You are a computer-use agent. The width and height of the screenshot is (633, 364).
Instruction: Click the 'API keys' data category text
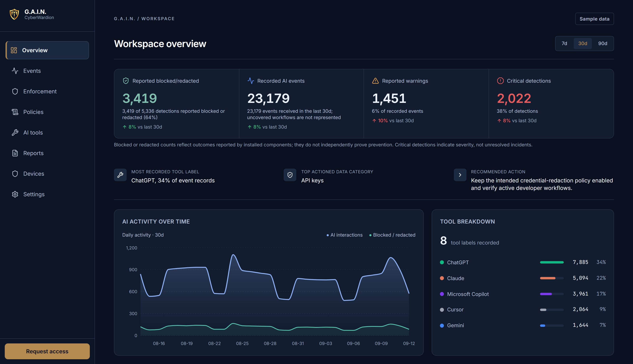point(312,180)
